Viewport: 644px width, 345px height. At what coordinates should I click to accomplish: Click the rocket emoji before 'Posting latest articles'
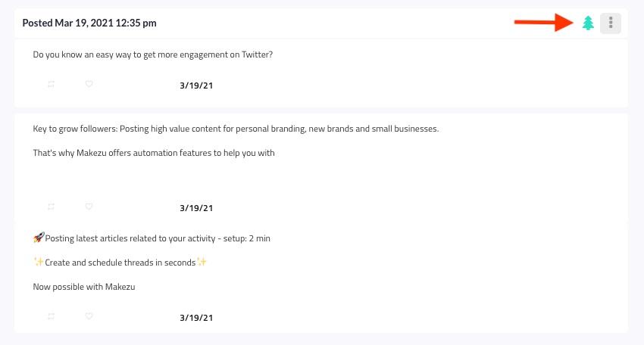(39, 238)
